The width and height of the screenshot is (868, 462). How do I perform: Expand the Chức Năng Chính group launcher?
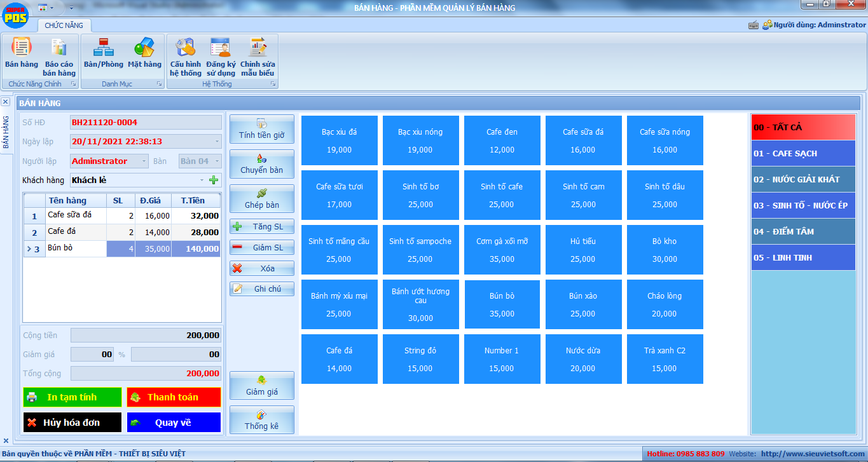pyautogui.click(x=73, y=84)
